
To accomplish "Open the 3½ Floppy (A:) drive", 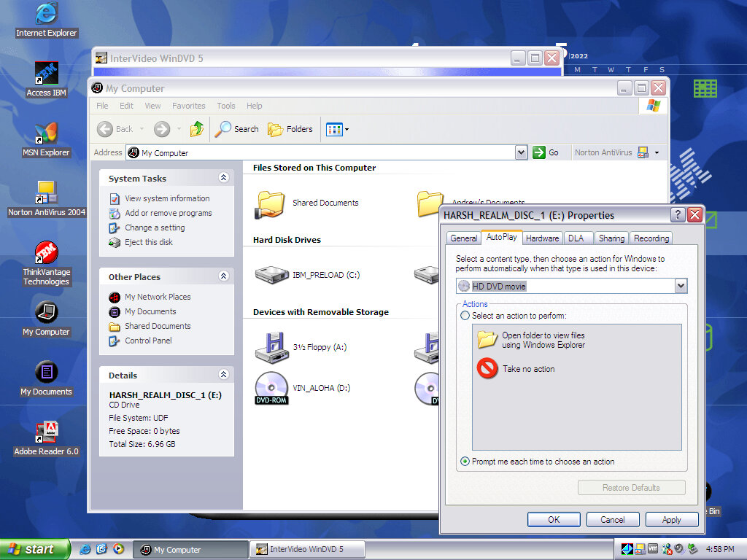I will point(271,347).
